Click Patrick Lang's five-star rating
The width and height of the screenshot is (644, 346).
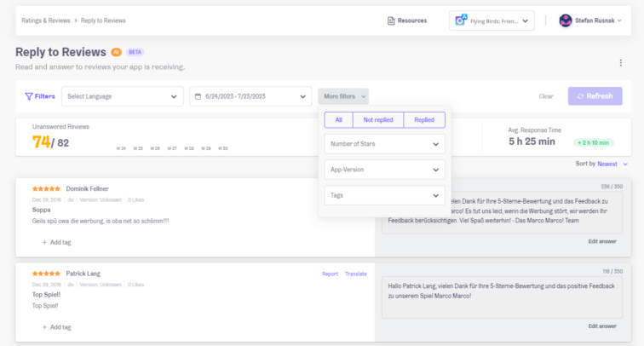tap(46, 274)
